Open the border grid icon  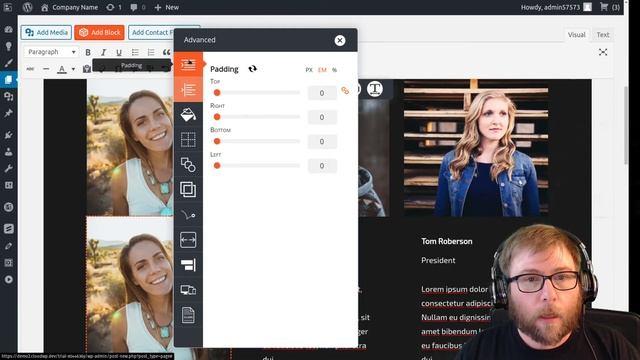point(188,140)
